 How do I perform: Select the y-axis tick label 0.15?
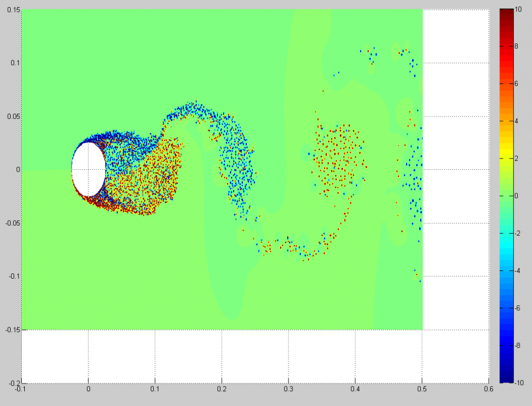tap(14, 9)
